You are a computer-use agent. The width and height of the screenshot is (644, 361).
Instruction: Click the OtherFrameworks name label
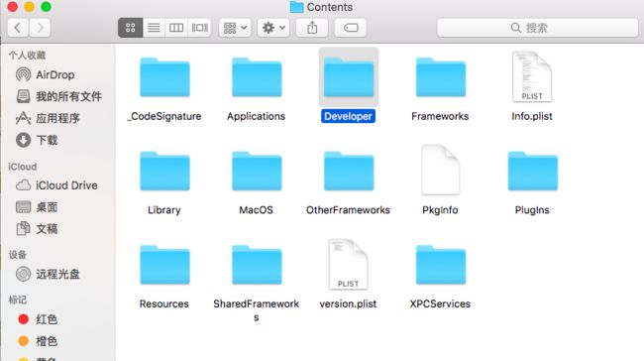(x=348, y=210)
